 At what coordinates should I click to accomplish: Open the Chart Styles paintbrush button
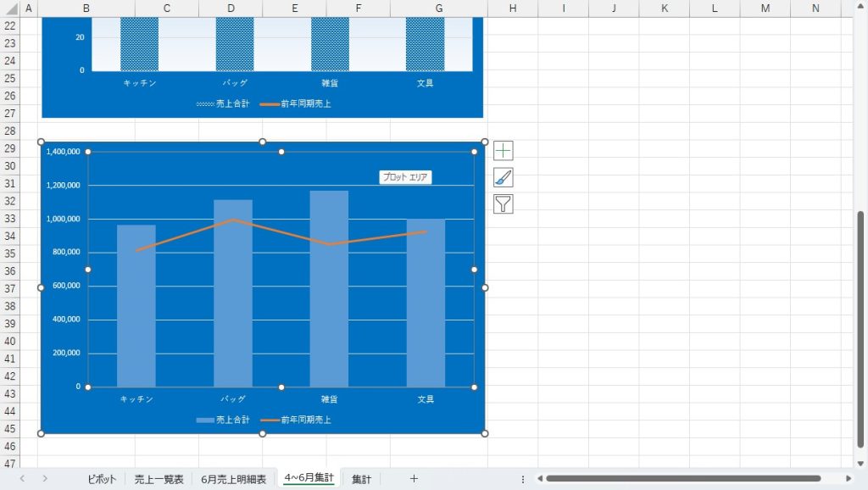[504, 177]
